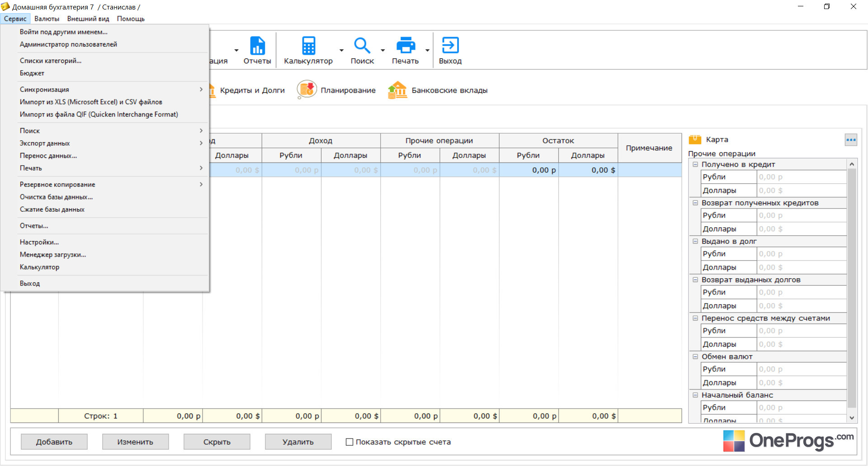Click the Примечание column header
Screen dimensions: 868x466
coord(649,148)
